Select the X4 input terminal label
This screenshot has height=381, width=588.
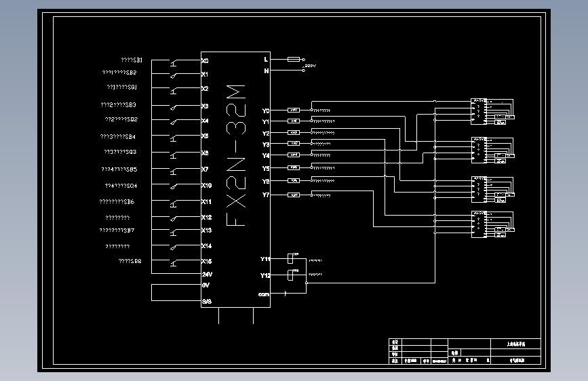(x=205, y=121)
